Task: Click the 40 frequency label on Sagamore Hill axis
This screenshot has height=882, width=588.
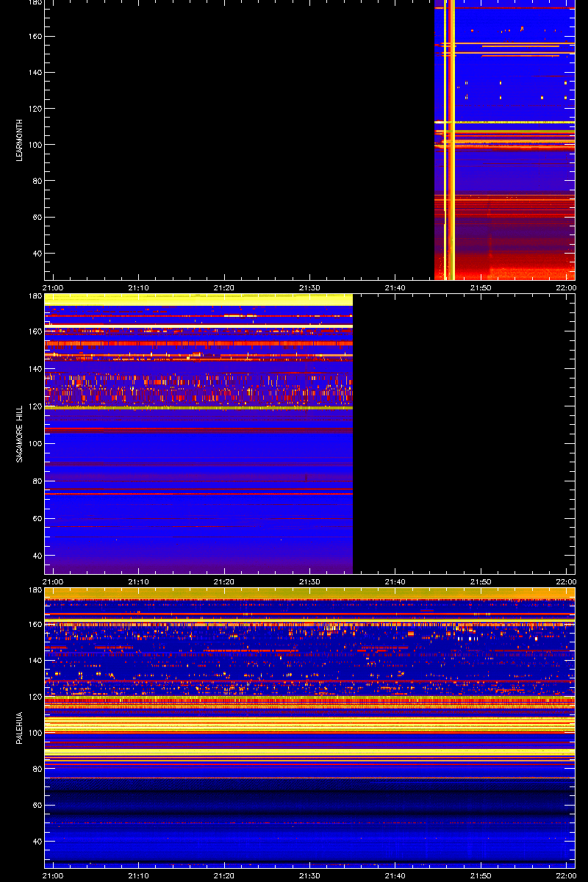Action: (x=36, y=556)
